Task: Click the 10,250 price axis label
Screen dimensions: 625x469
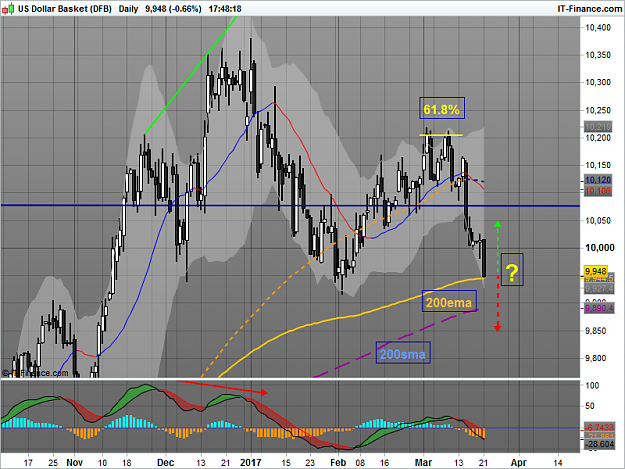Action: pos(598,110)
